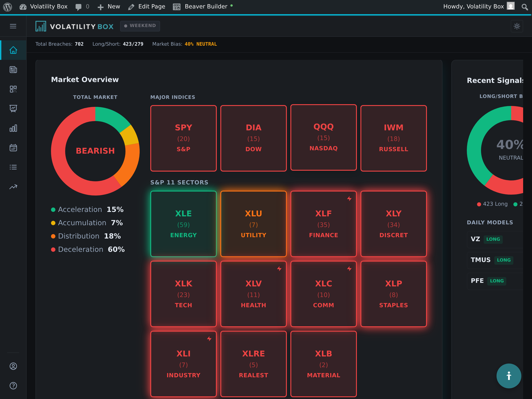
Task: Open the presentation chart sidebar icon
Action: [x=13, y=108]
